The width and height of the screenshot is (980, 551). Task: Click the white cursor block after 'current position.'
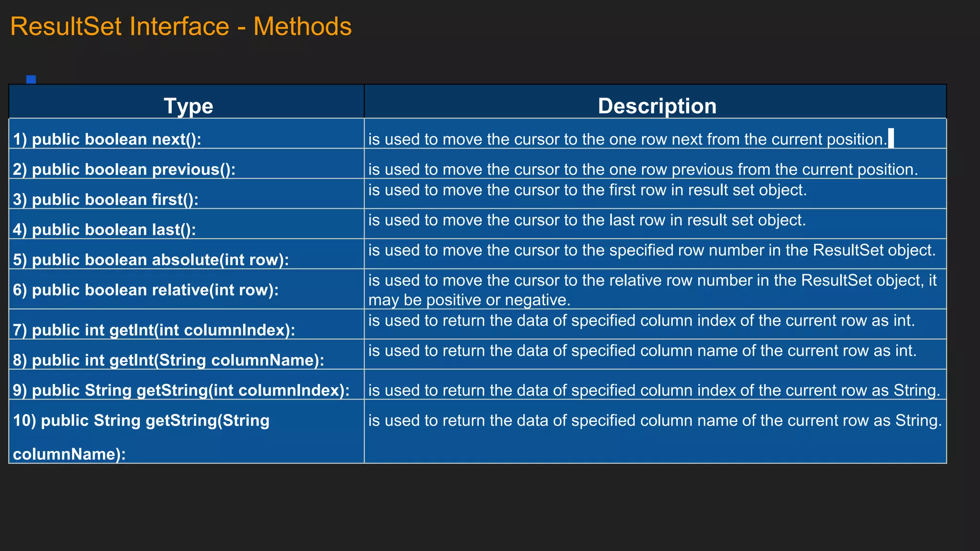click(x=891, y=138)
